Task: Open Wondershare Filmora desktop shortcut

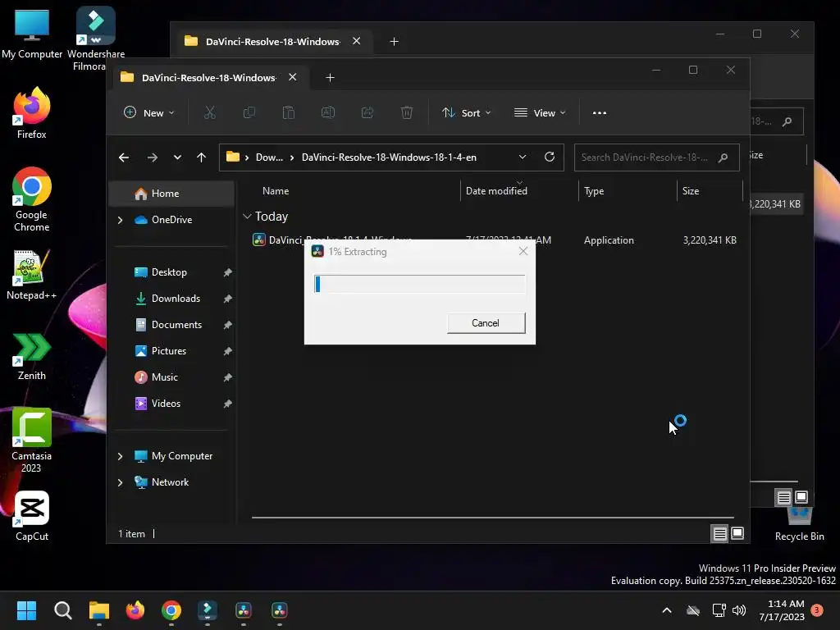Action: click(96, 39)
